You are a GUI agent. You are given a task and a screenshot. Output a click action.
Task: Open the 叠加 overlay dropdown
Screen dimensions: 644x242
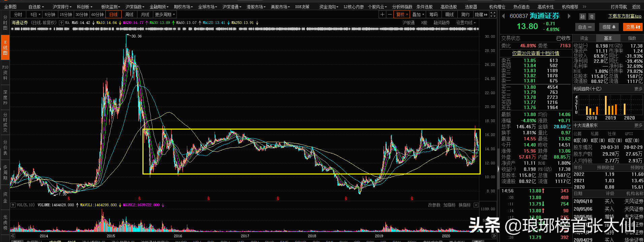point(418,15)
